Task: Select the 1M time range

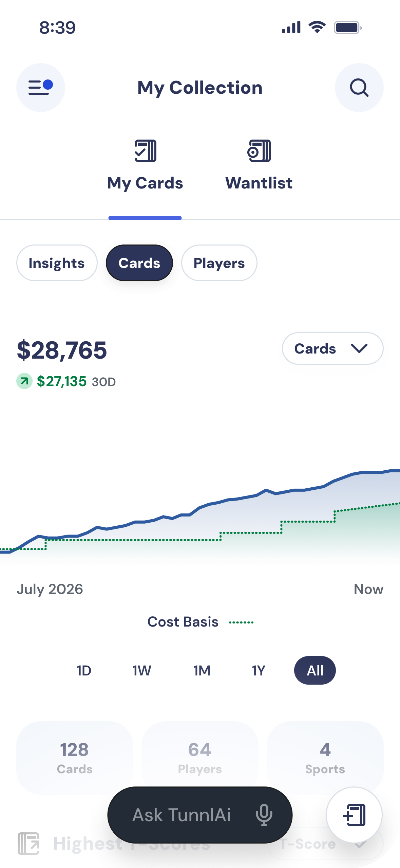Action: pos(202,670)
